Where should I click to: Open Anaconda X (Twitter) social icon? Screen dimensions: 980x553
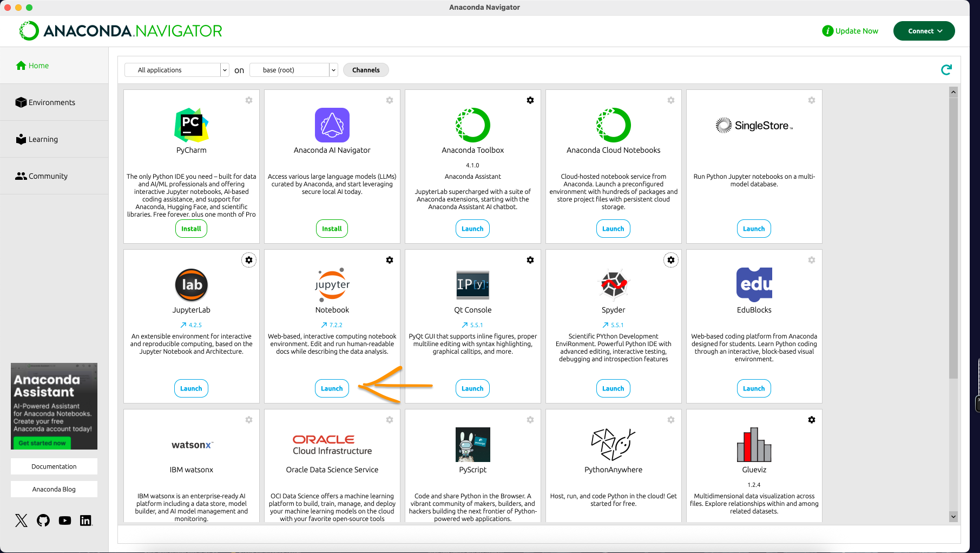click(x=21, y=521)
